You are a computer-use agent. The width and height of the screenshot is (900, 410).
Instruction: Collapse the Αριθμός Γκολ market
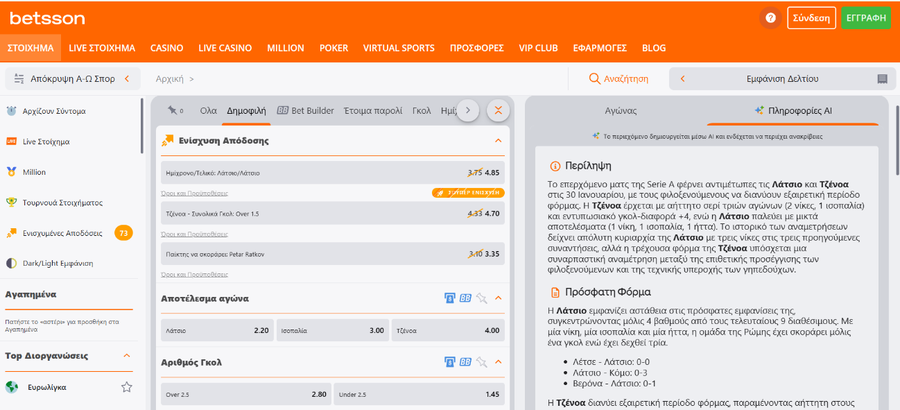point(498,362)
